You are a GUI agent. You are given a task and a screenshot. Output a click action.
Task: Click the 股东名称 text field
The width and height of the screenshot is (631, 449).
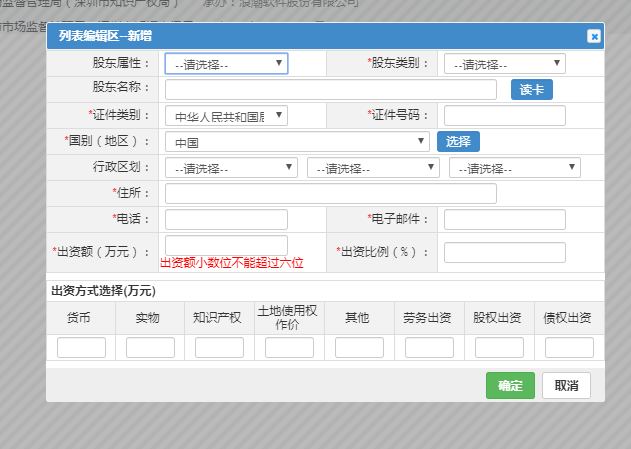330,90
